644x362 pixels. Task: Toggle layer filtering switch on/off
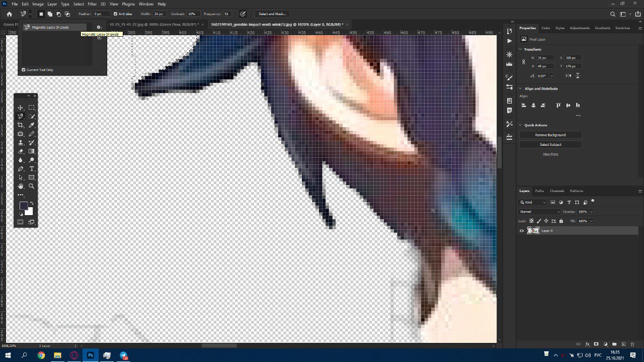point(593,202)
